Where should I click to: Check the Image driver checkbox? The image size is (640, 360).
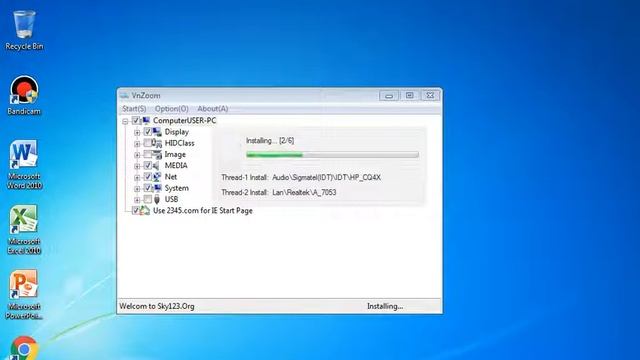[x=148, y=154]
